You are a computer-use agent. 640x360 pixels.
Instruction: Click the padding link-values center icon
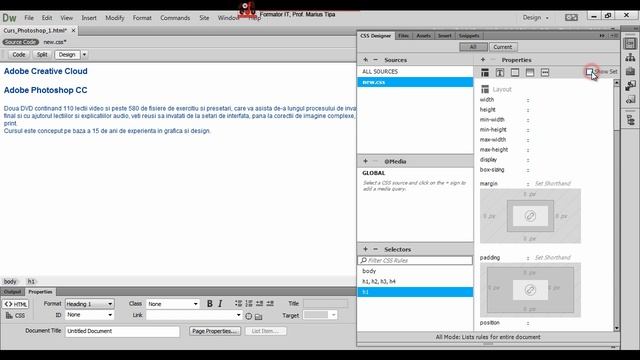(530, 290)
